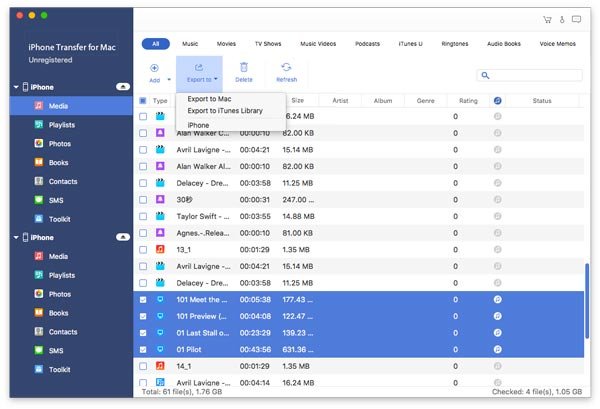Select the All tab
This screenshot has width=600, height=409.
tap(156, 44)
